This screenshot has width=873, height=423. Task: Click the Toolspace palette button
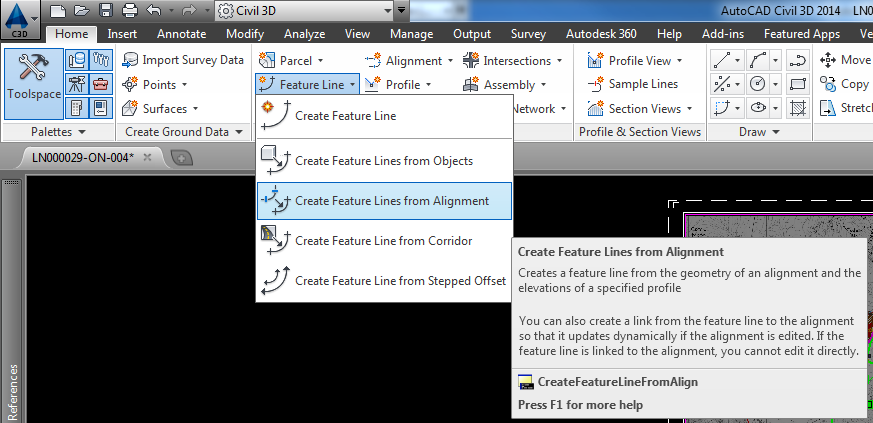(33, 77)
